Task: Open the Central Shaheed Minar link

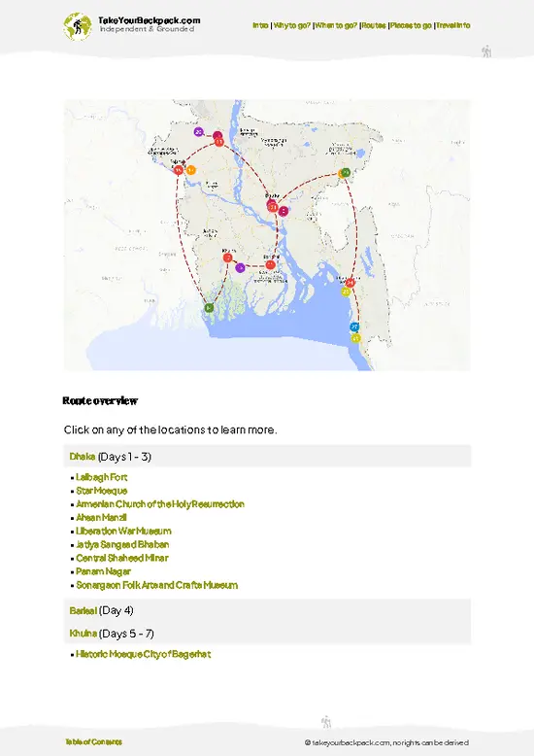Action: coord(122,559)
